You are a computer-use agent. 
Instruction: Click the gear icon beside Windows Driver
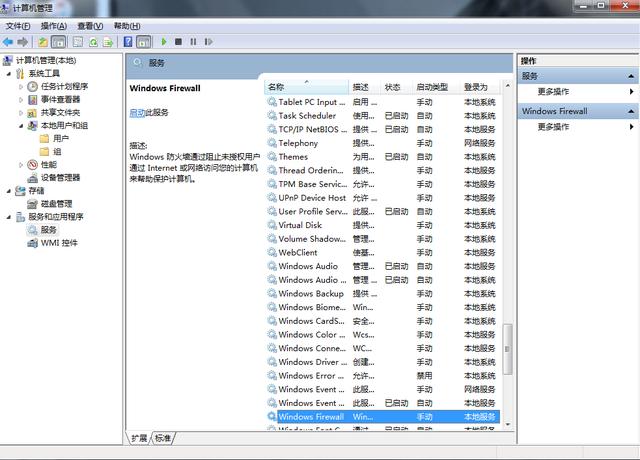click(x=272, y=362)
